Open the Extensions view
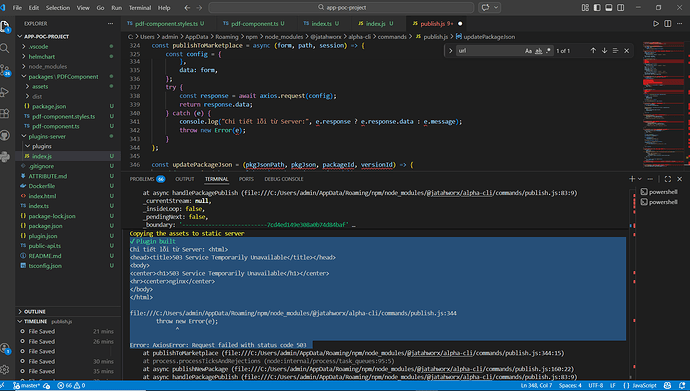Image resolution: width=690 pixels, height=391 pixels. point(5,113)
